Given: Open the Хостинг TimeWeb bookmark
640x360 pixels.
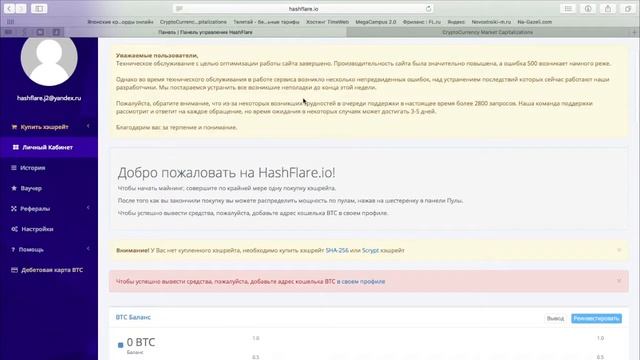Looking at the screenshot, I should [327, 22].
